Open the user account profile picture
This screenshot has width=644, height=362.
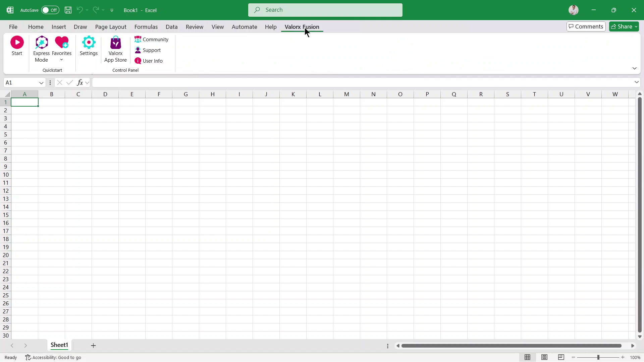tap(574, 10)
